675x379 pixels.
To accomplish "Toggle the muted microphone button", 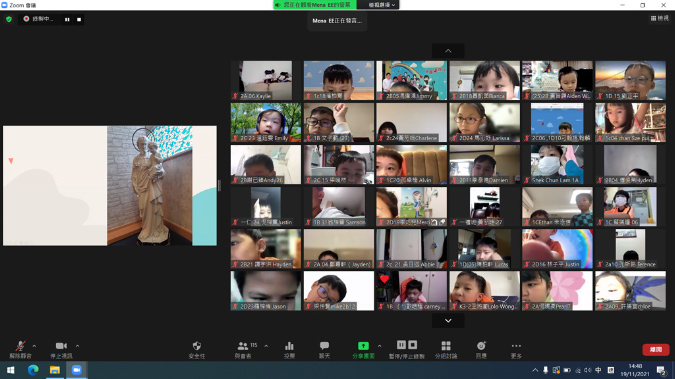I will [x=20, y=346].
